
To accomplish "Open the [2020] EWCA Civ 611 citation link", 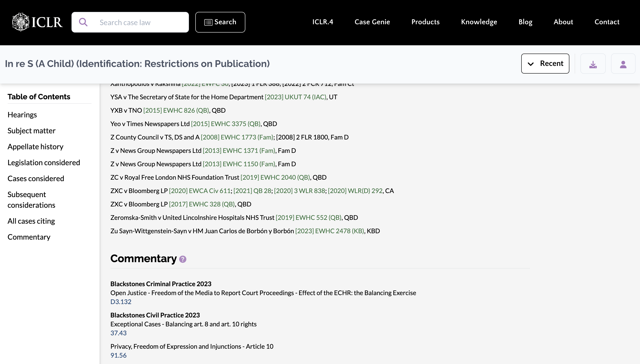I will point(200,191).
